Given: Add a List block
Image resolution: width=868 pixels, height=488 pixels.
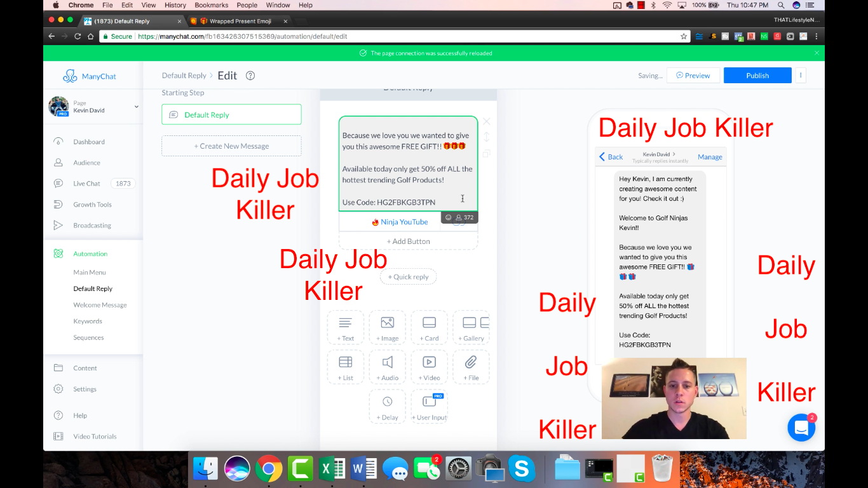Looking at the screenshot, I should pos(346,367).
